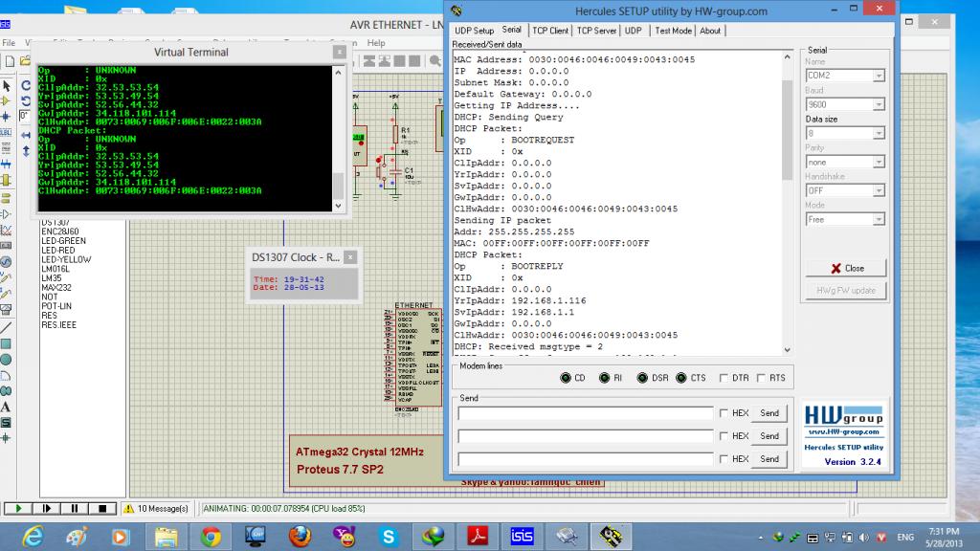Tick the HEX checkbox for first send row

(x=724, y=413)
